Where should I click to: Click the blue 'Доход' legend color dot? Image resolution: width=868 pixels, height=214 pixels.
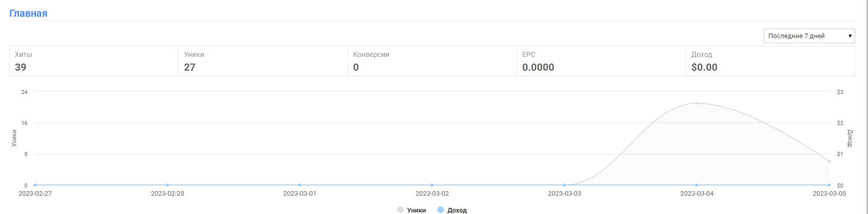pyautogui.click(x=441, y=209)
